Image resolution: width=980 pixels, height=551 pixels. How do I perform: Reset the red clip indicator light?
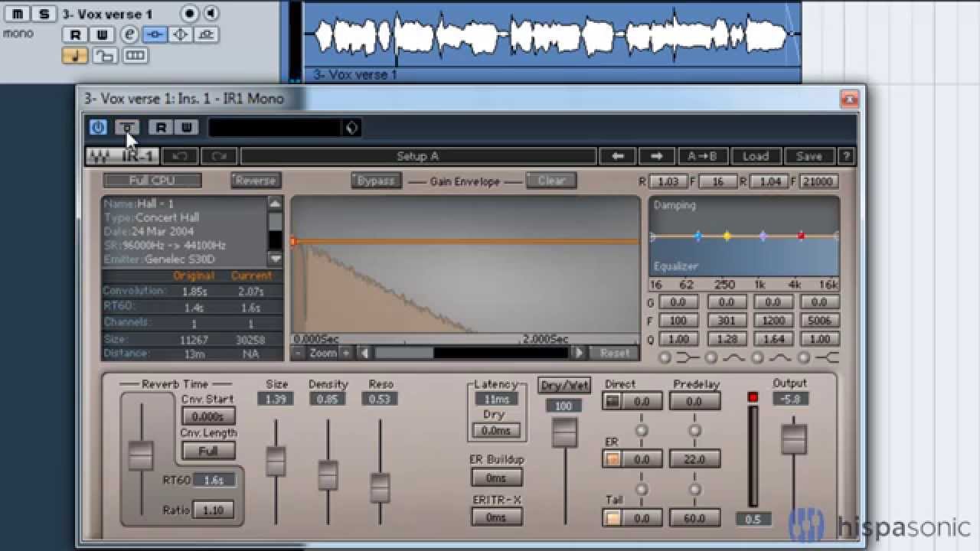(x=753, y=397)
